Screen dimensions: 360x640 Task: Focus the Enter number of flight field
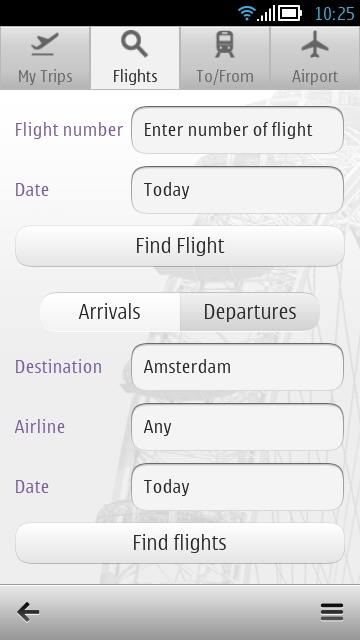tap(237, 130)
